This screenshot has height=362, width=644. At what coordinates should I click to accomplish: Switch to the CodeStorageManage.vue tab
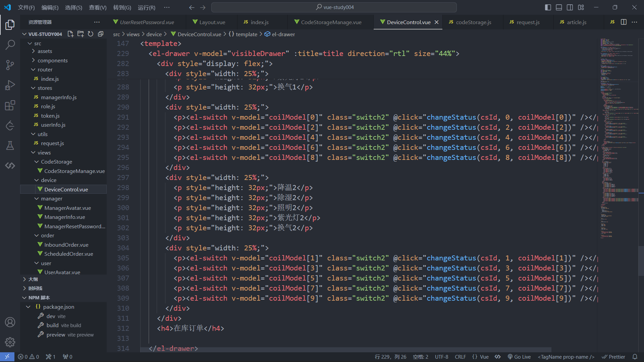tap(331, 22)
